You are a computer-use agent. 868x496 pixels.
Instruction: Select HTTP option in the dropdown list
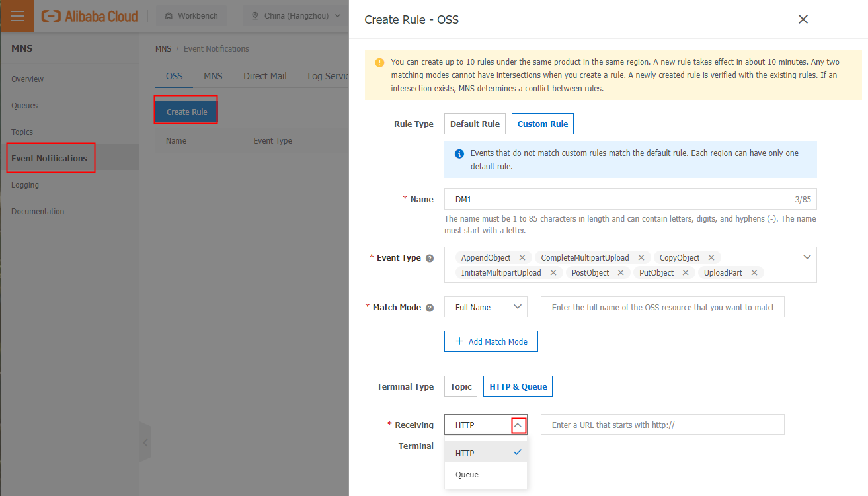point(486,453)
